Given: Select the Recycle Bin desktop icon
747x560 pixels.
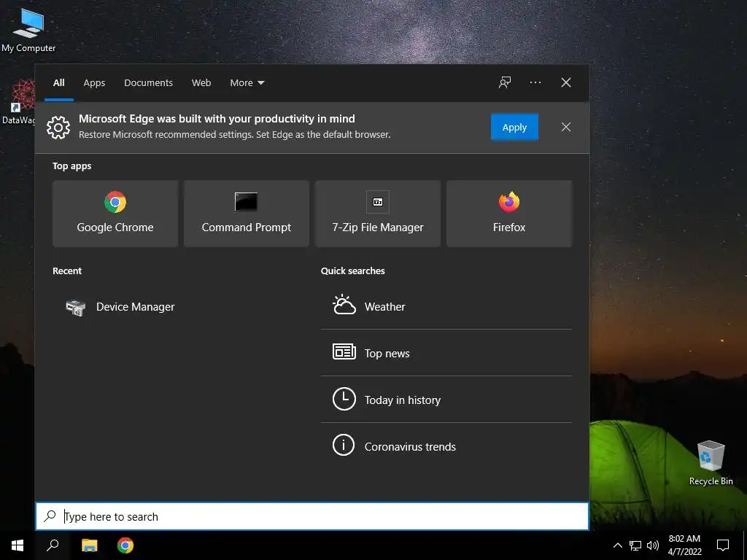Looking at the screenshot, I should tap(711, 463).
